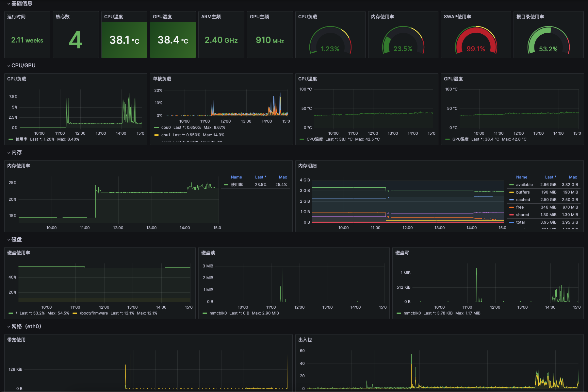Click the Max: 8.40% legend value
This screenshot has height=392, width=588.
68,139
